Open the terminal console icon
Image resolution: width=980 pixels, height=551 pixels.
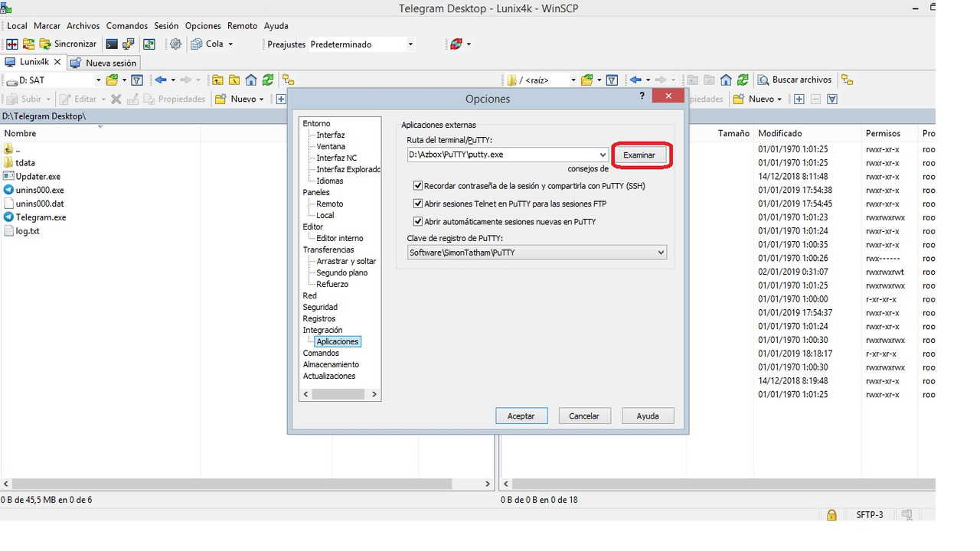(112, 44)
